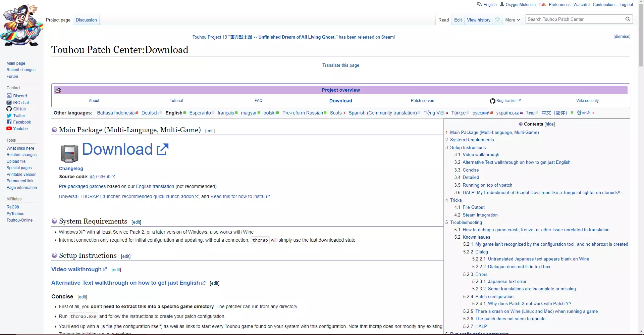
Task: Open the View history tab
Action: click(479, 20)
